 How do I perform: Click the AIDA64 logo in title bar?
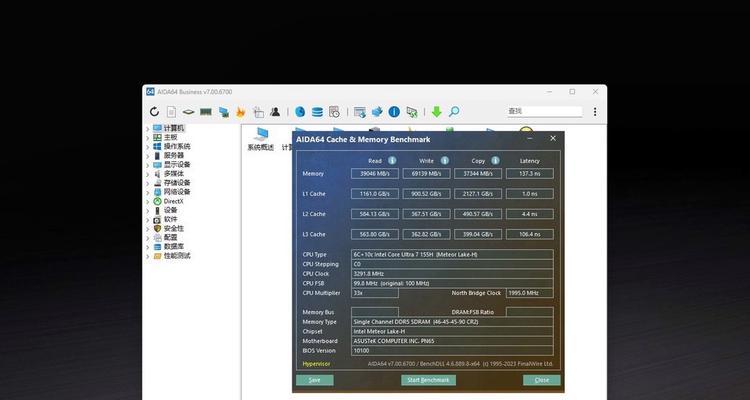pyautogui.click(x=150, y=91)
